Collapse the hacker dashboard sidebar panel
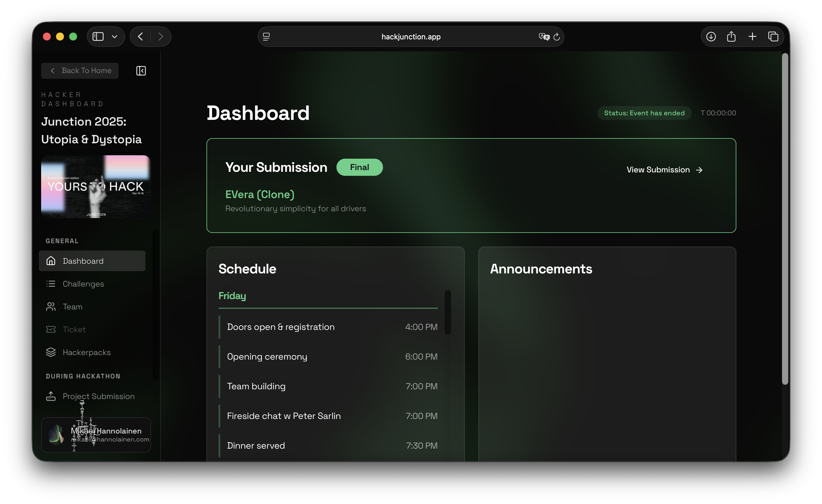The image size is (822, 504). 141,71
